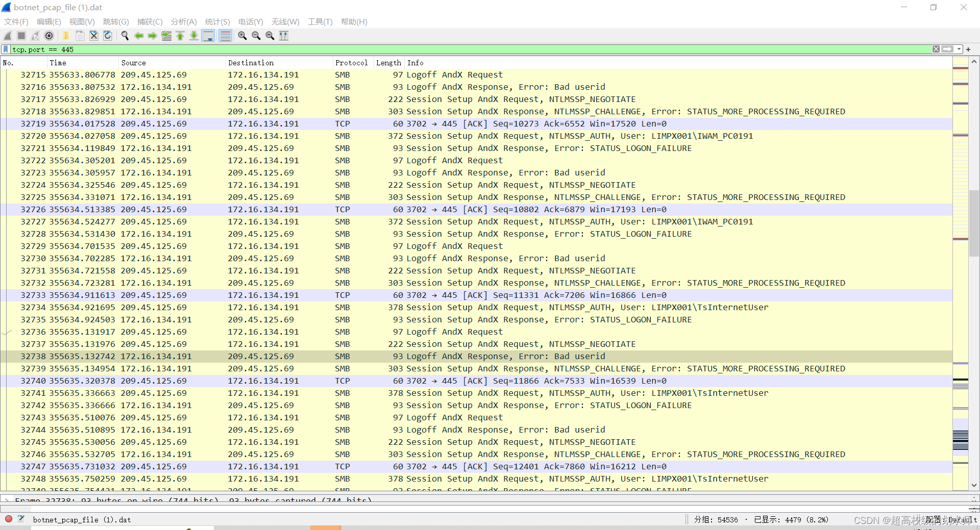Click the vertical scrollbar thumb
Viewport: 980px width, 530px height.
click(x=974, y=223)
